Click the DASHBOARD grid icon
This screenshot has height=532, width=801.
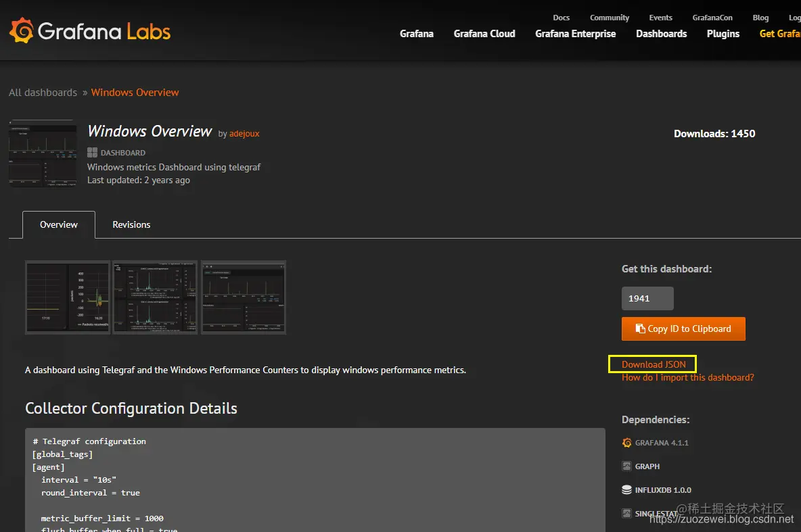[92, 152]
